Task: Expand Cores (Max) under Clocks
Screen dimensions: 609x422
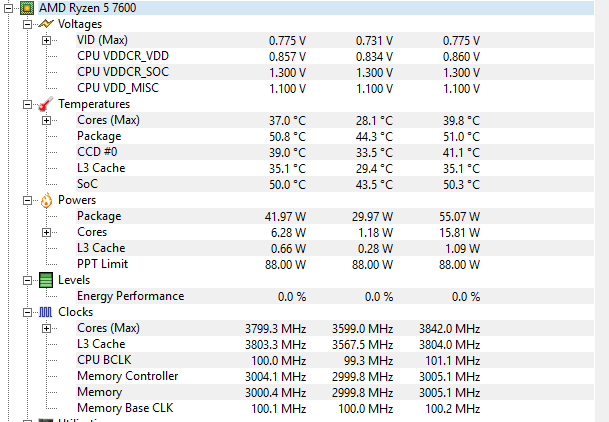Action: click(46, 328)
